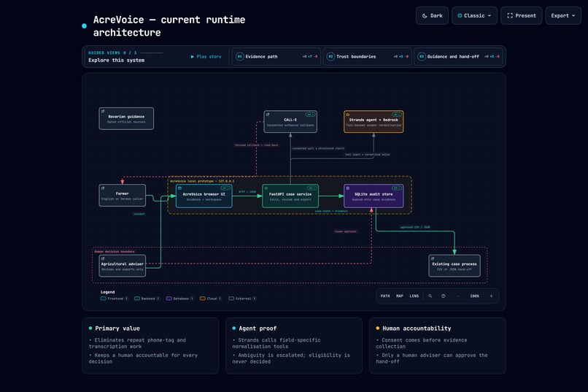
Task: Click the 'human approval' edge label
Action: pos(346,231)
